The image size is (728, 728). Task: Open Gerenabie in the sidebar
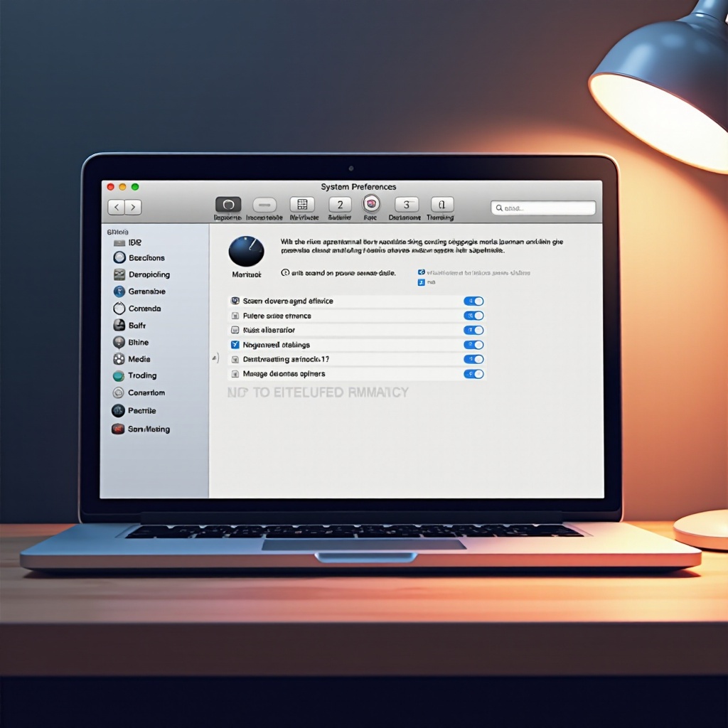[139, 291]
